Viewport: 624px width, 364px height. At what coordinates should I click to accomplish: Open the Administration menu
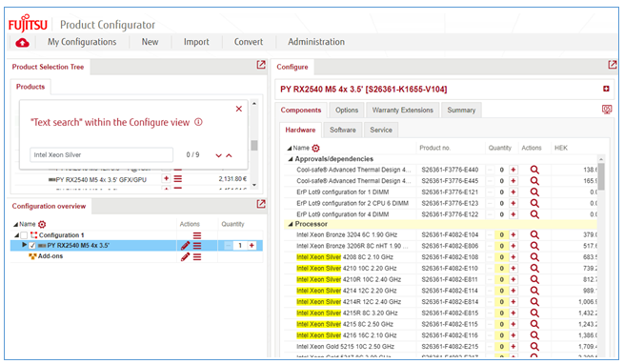point(316,42)
